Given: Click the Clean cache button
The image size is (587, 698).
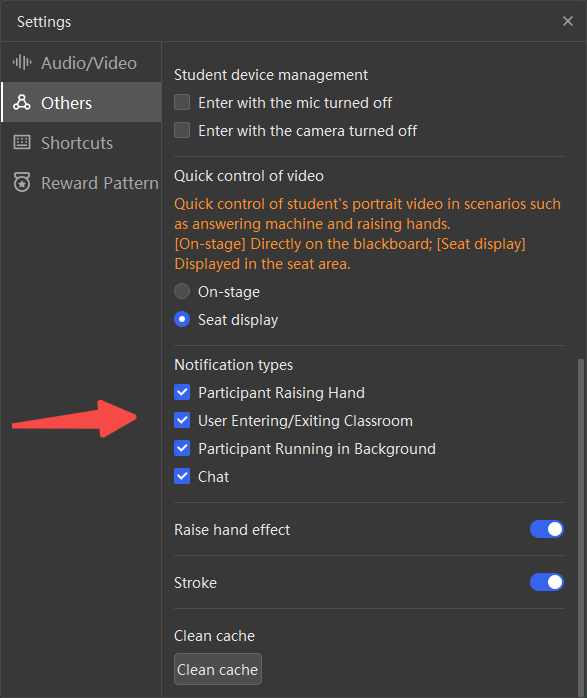Looking at the screenshot, I should pyautogui.click(x=218, y=669).
